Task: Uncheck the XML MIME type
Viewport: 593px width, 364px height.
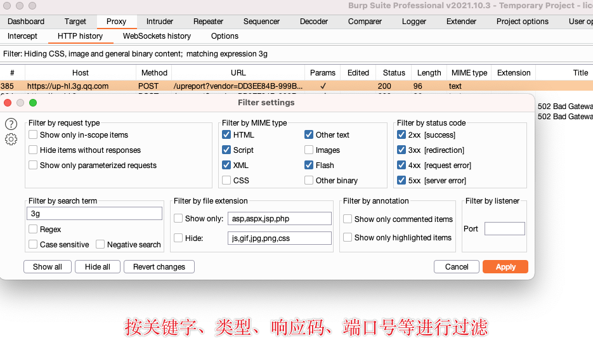Action: pos(226,165)
